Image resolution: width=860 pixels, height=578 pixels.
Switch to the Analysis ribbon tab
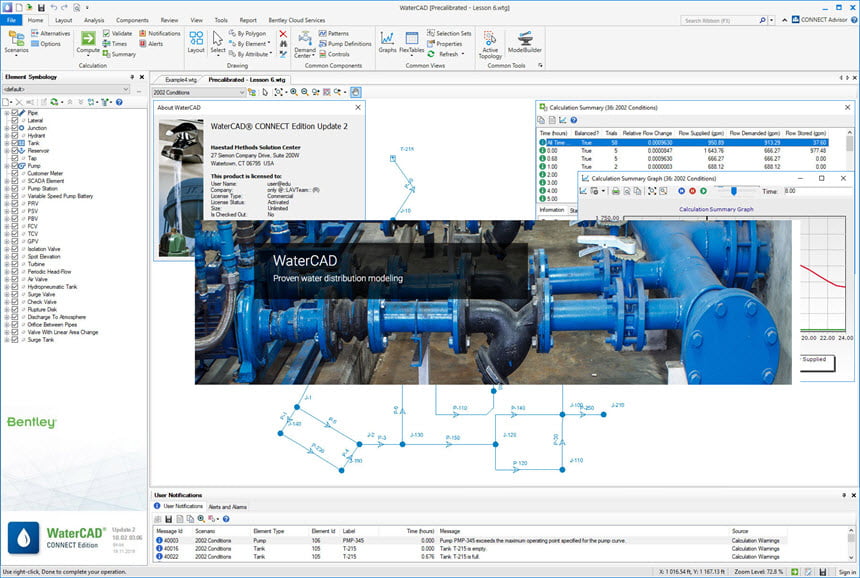point(94,20)
